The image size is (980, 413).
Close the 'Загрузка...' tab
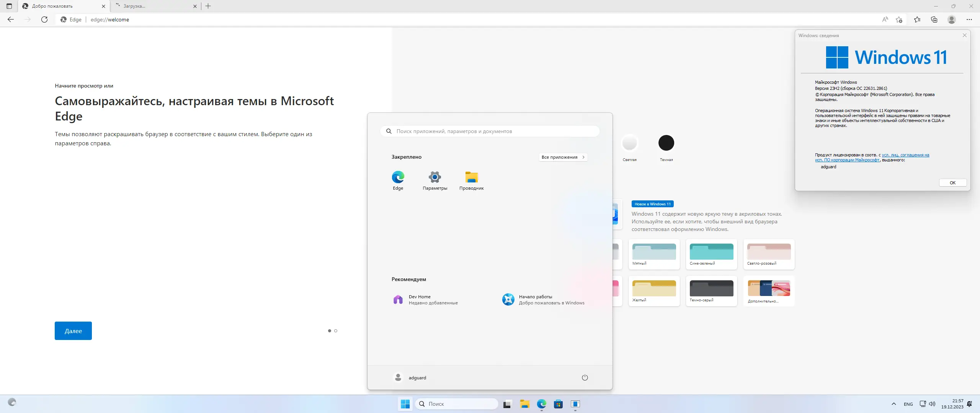[195, 6]
